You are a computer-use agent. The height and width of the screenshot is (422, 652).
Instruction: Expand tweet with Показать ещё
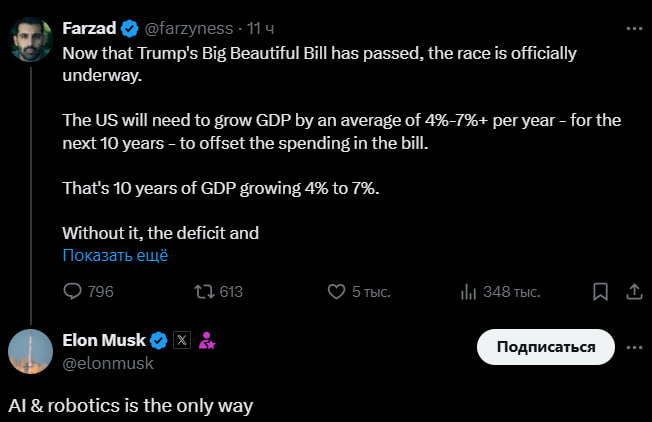click(x=115, y=255)
